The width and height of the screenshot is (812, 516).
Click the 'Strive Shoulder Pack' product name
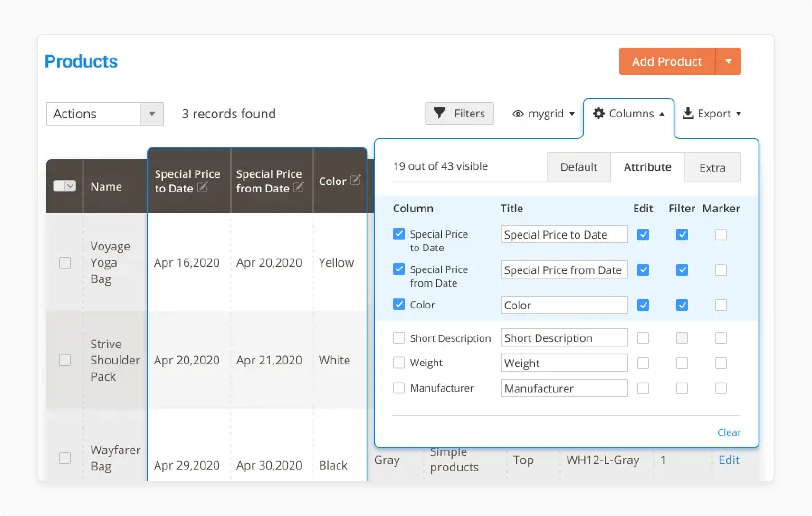point(115,360)
